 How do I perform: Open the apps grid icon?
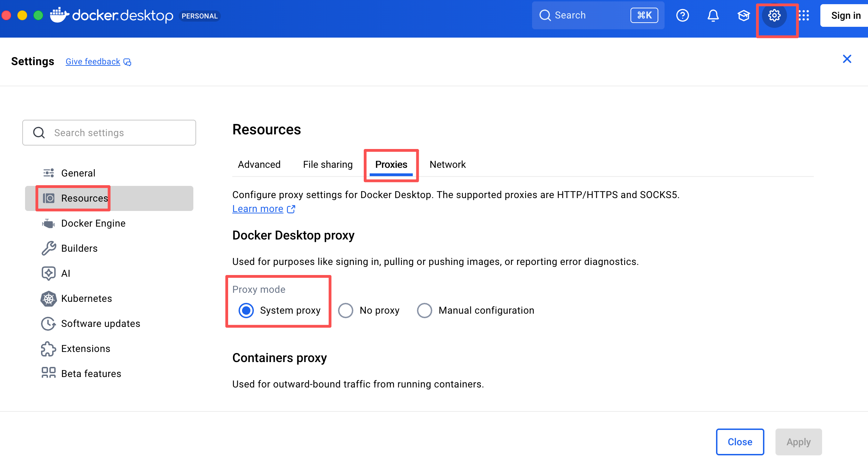[x=804, y=16]
